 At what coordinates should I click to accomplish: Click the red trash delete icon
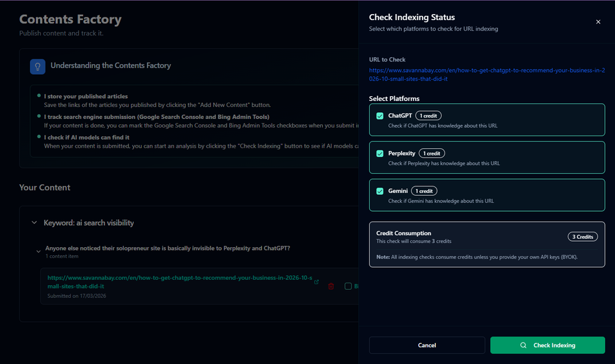(x=331, y=286)
